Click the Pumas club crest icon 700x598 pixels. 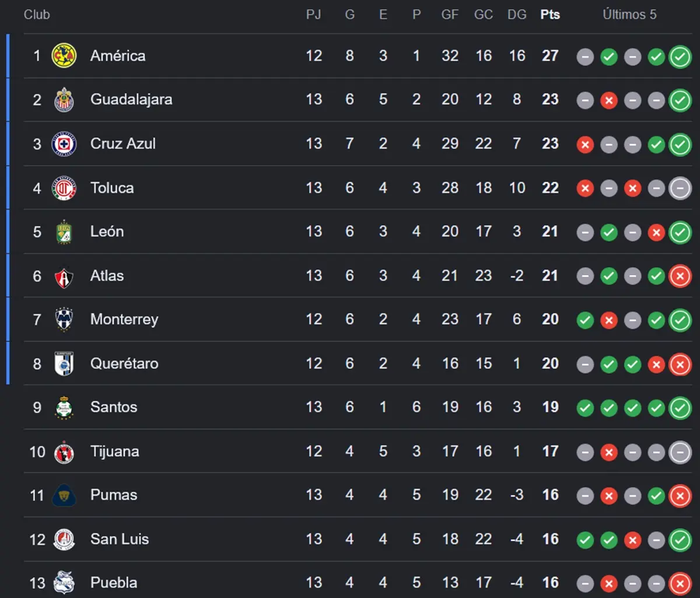[64, 495]
